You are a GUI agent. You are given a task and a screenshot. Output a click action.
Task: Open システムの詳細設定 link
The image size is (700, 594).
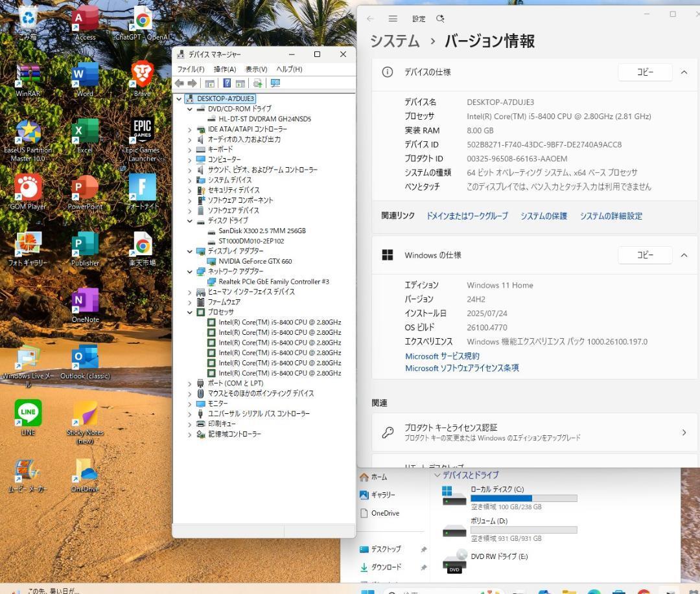(611, 216)
